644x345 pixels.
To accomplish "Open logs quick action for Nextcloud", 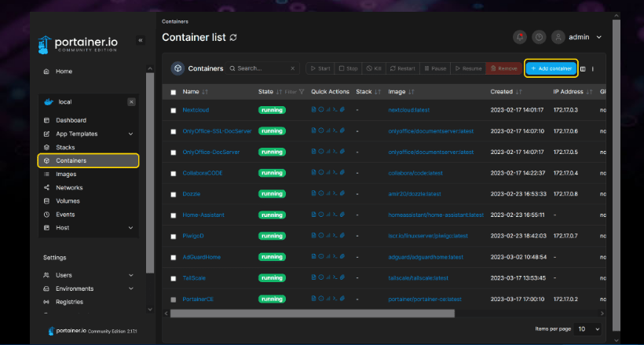I will click(x=314, y=109).
